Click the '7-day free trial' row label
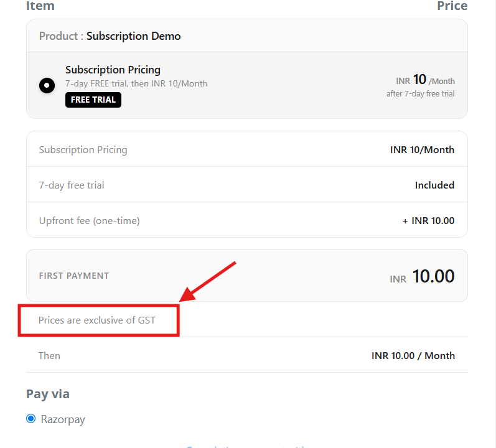The image size is (496, 448). tap(72, 185)
